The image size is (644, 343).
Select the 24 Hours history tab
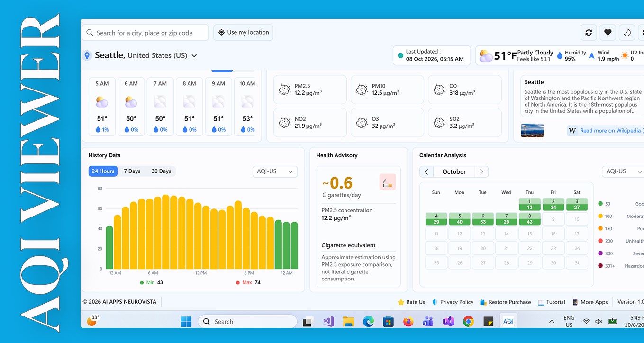103,171
